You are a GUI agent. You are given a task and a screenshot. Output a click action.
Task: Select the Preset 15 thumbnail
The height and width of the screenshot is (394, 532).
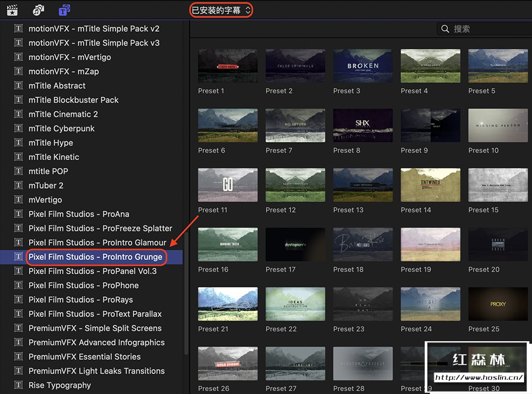(498, 185)
